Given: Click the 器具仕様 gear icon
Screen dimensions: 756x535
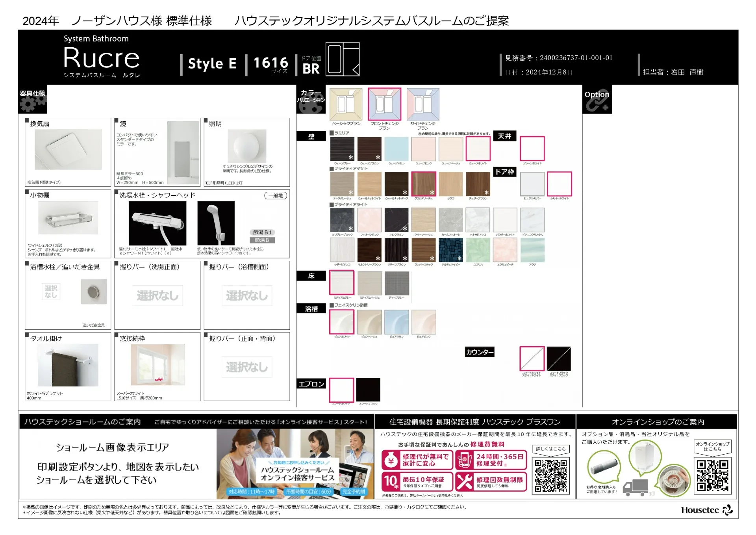Looking at the screenshot, I should 33,104.
